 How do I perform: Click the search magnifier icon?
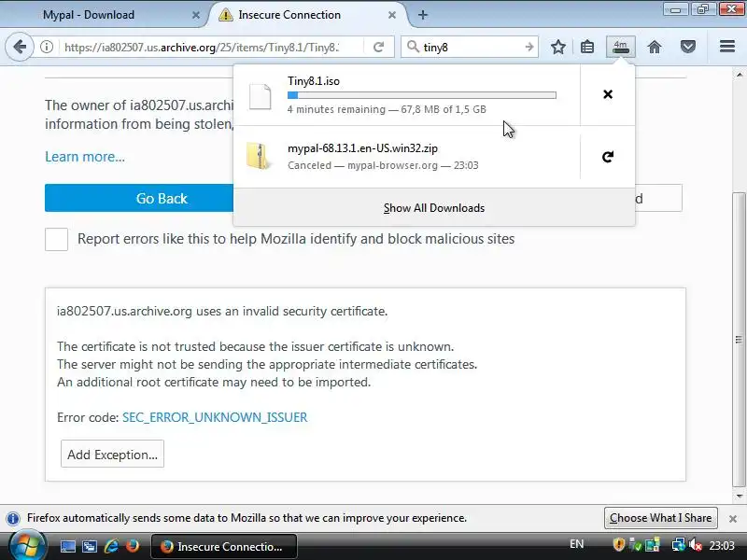point(413,47)
